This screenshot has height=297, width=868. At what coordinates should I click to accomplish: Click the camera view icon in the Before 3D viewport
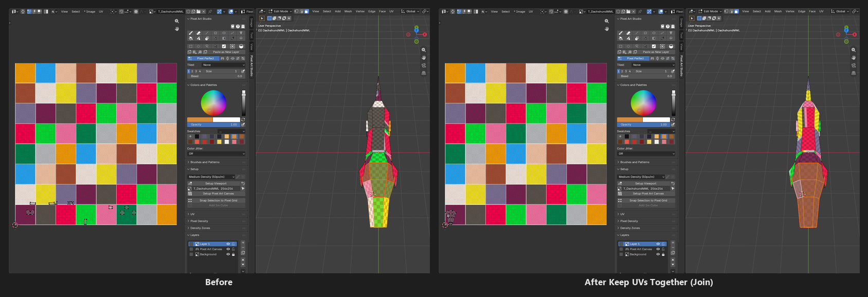click(424, 65)
